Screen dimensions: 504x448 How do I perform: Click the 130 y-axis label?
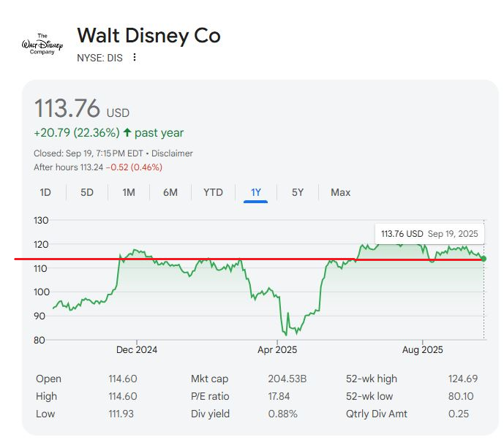(41, 220)
